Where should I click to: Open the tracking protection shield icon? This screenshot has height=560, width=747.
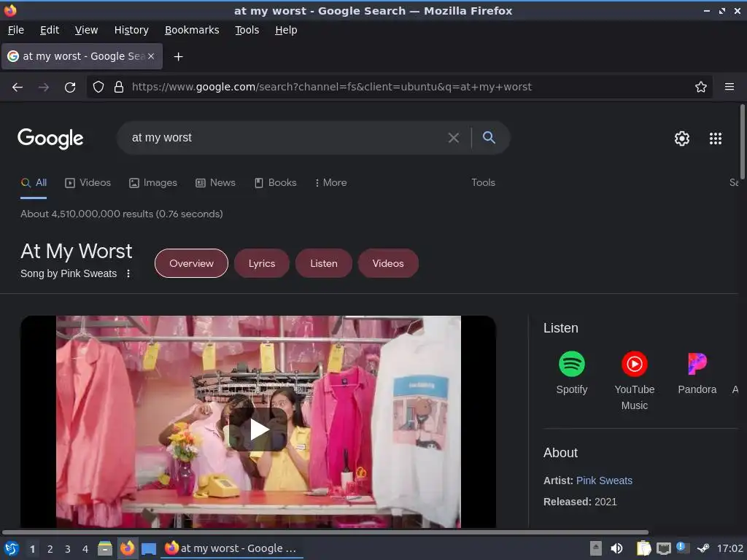point(98,87)
